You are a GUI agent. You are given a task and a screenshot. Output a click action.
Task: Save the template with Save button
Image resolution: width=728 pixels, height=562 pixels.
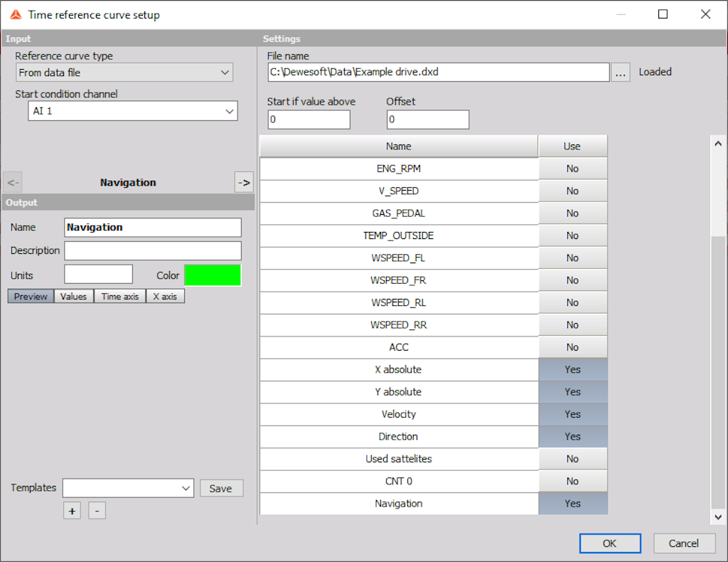click(x=221, y=488)
